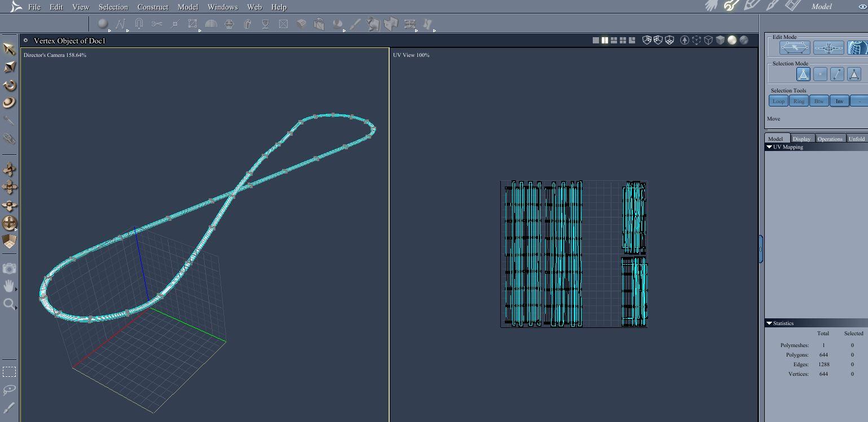Click the goblet-shaped tool icon
Image resolution: width=868 pixels, height=422 pixels.
265,24
